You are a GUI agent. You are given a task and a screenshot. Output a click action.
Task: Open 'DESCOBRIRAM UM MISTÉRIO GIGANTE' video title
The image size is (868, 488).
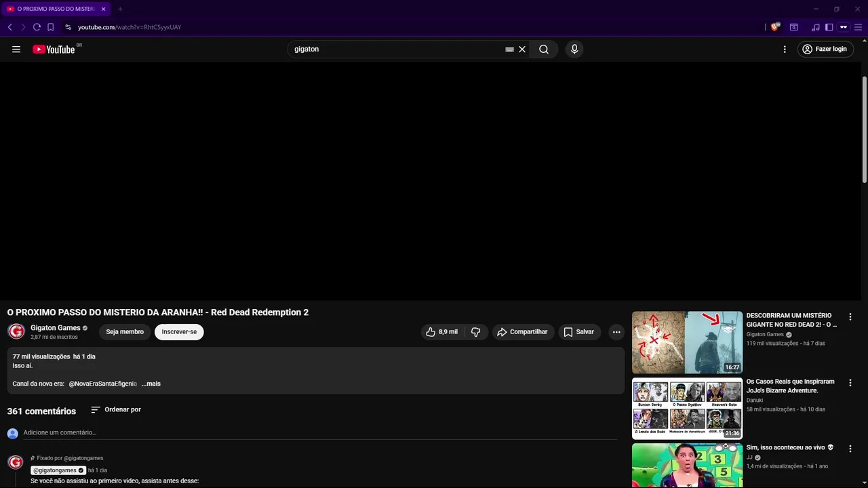coord(791,320)
